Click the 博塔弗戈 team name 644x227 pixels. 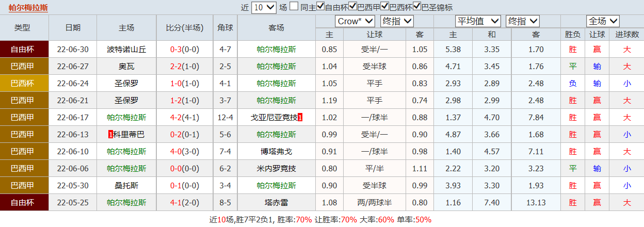[x=276, y=152]
